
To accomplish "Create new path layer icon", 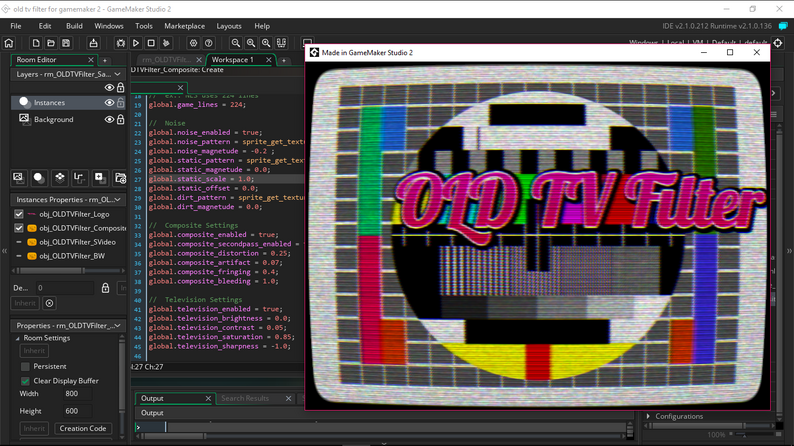I will (x=79, y=178).
